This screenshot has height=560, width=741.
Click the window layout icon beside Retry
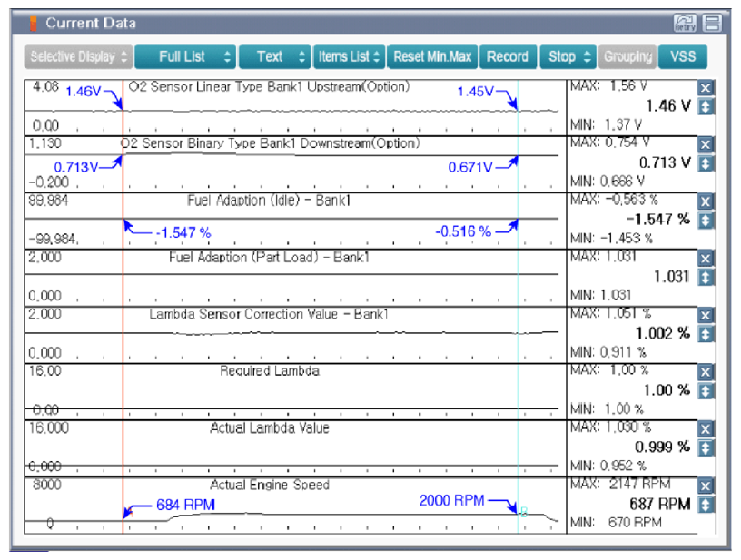(713, 23)
